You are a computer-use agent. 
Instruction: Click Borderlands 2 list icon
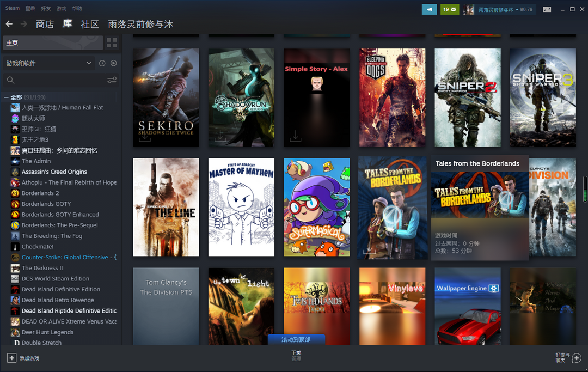[15, 193]
